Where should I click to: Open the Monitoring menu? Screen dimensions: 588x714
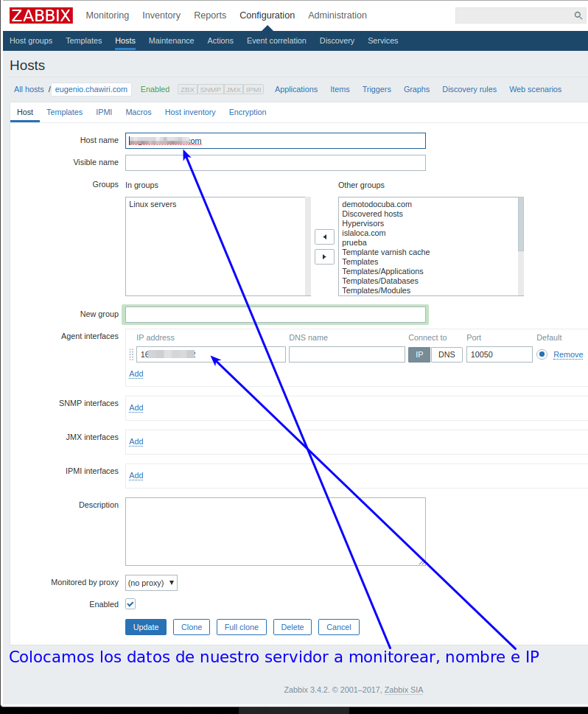pos(108,15)
